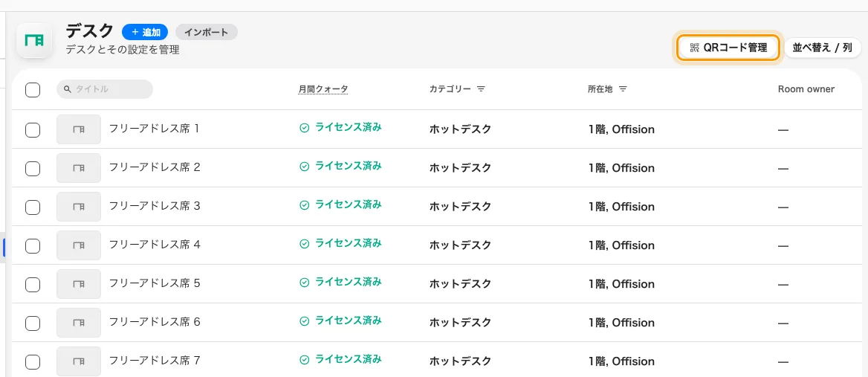Open the カテゴリー column filter
This screenshot has height=377, width=868.
[x=481, y=89]
